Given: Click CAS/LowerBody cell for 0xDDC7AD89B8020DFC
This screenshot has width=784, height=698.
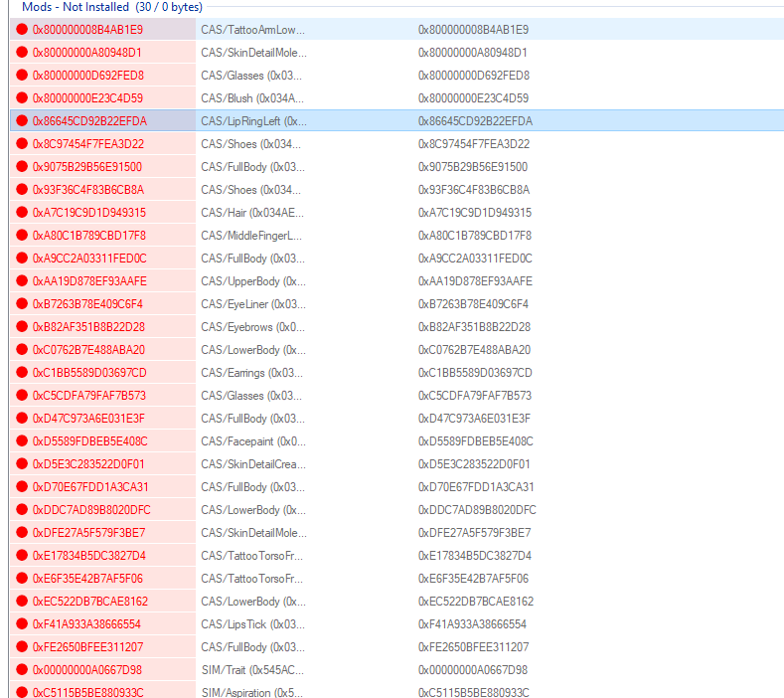Looking at the screenshot, I should pyautogui.click(x=253, y=510).
